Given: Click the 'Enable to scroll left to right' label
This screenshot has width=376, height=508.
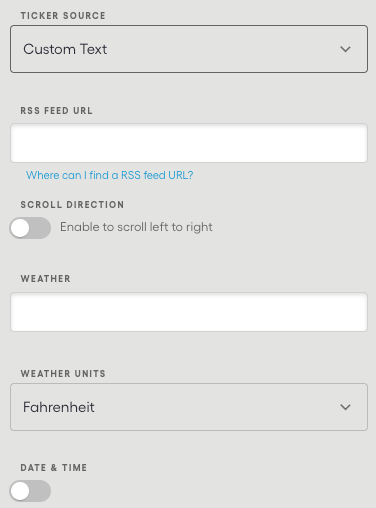Looking at the screenshot, I should [x=136, y=227].
